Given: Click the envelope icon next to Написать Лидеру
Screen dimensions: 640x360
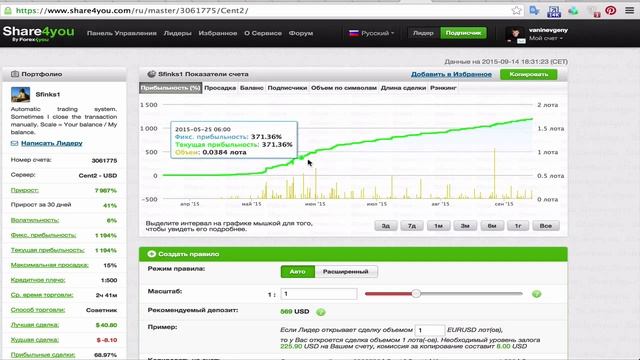Looking at the screenshot, I should click(15, 143).
